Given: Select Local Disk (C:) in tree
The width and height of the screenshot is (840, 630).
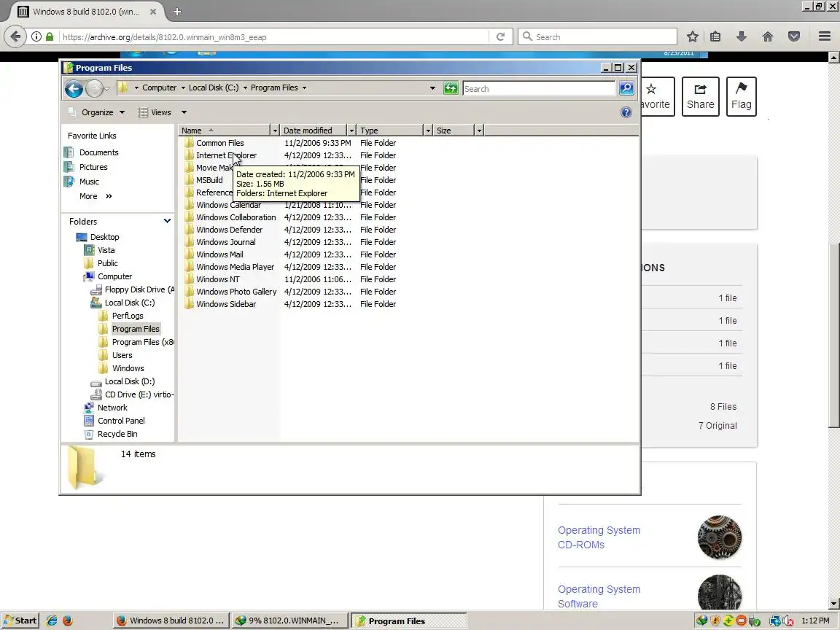Looking at the screenshot, I should (130, 303).
